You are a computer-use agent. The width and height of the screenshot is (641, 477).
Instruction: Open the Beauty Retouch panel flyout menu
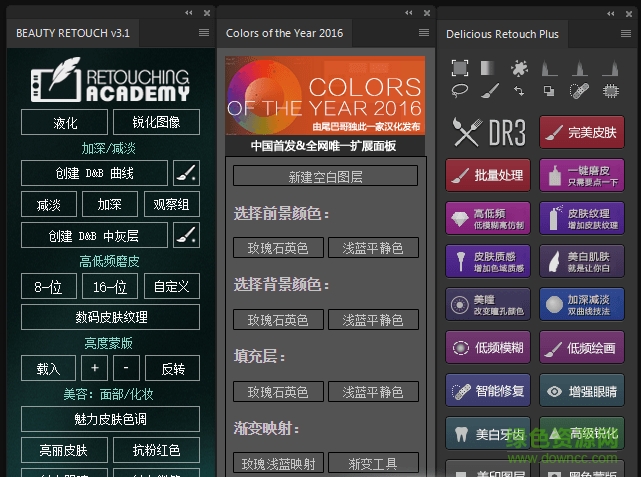click(204, 33)
